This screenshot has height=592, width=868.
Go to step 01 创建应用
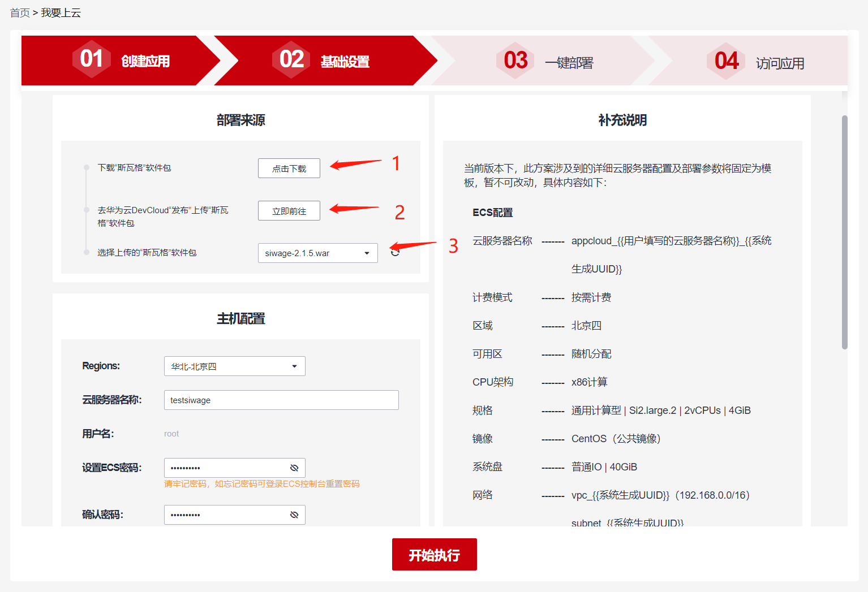121,61
